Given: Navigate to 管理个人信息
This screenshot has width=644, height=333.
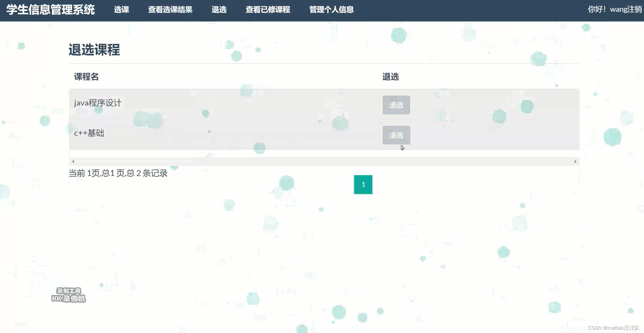Looking at the screenshot, I should point(331,10).
